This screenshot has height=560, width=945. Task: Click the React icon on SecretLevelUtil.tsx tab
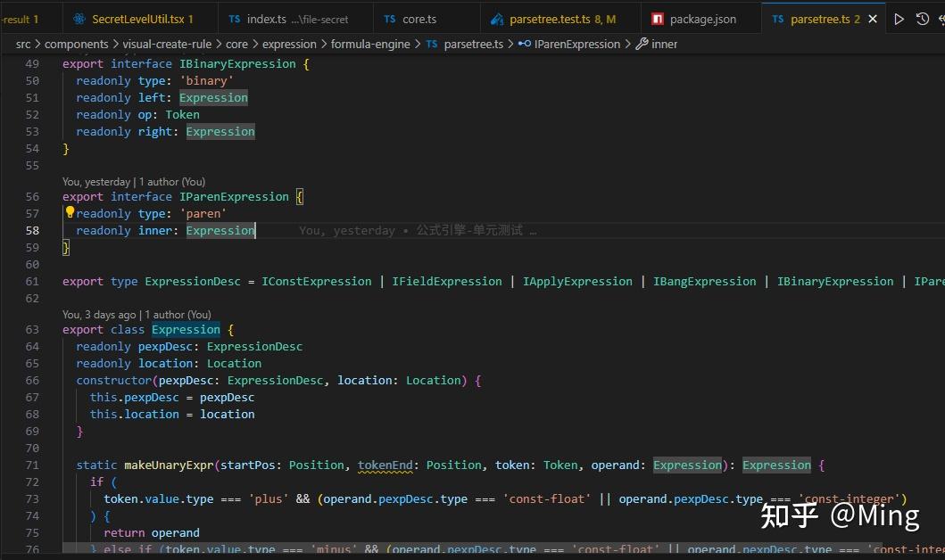tap(80, 19)
